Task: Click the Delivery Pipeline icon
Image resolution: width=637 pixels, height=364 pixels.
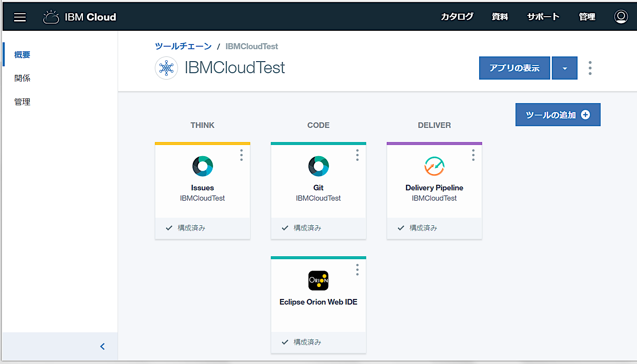Action: [434, 166]
